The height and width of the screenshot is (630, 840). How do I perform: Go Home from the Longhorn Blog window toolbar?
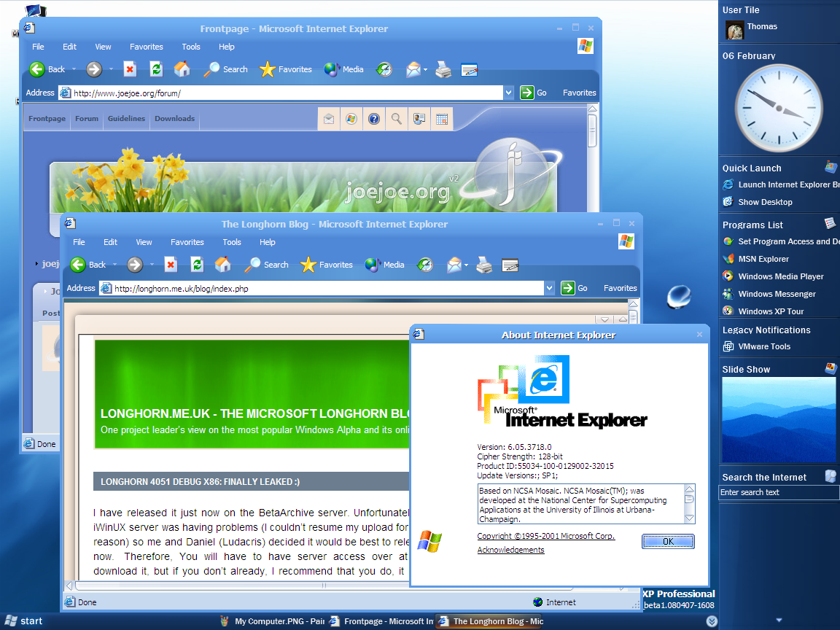click(x=223, y=265)
